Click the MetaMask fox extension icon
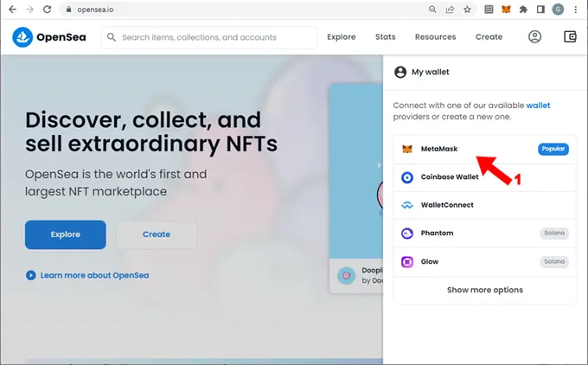The width and height of the screenshot is (588, 365). click(507, 10)
